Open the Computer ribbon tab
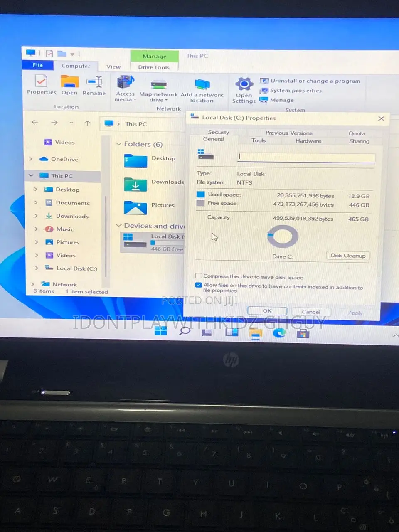The height and width of the screenshot is (532, 399). [x=76, y=66]
